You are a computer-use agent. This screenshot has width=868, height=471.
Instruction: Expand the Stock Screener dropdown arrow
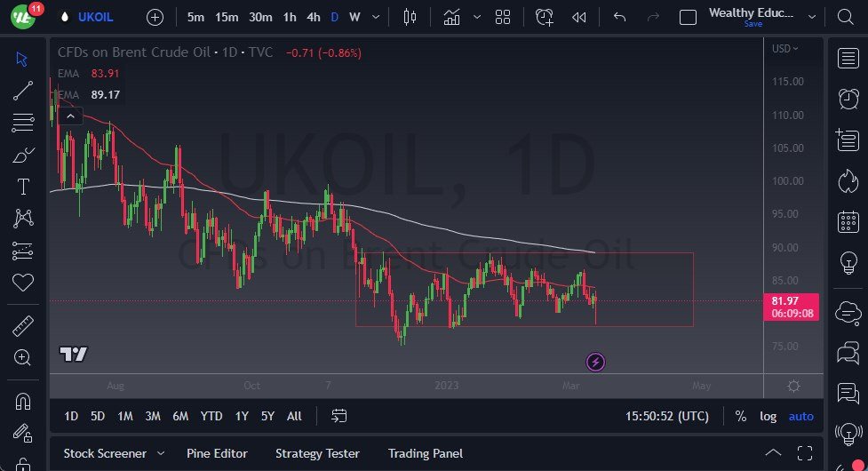(x=161, y=453)
